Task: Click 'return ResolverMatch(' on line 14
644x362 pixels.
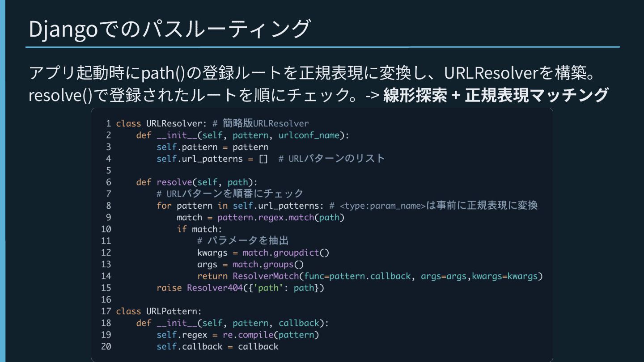Action: click(250, 276)
